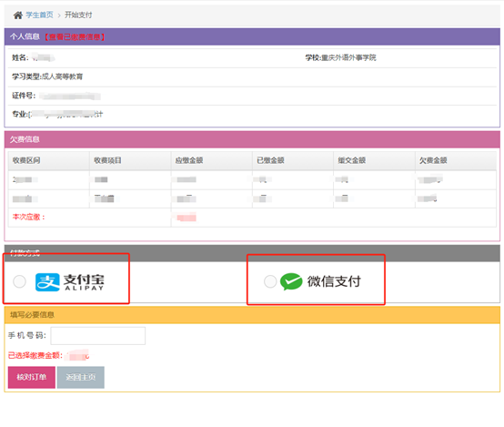The width and height of the screenshot is (504, 427).
Task: Click the 核对订单 button
Action: [x=32, y=377]
